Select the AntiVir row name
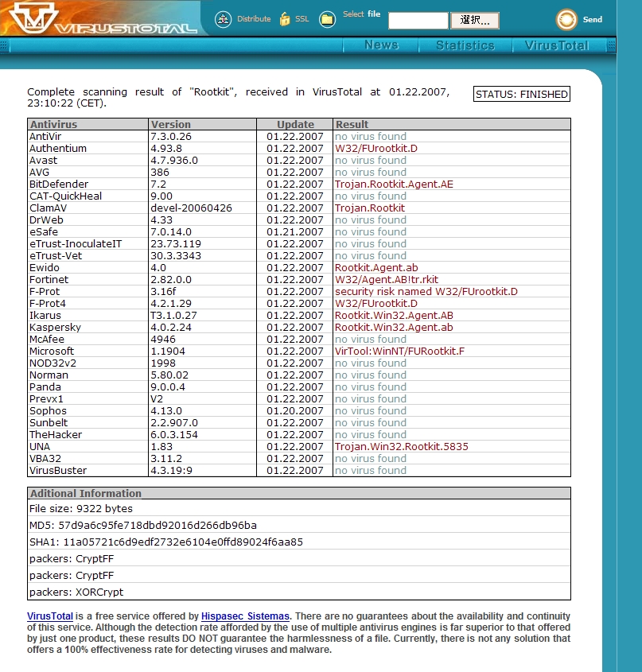 click(x=45, y=137)
